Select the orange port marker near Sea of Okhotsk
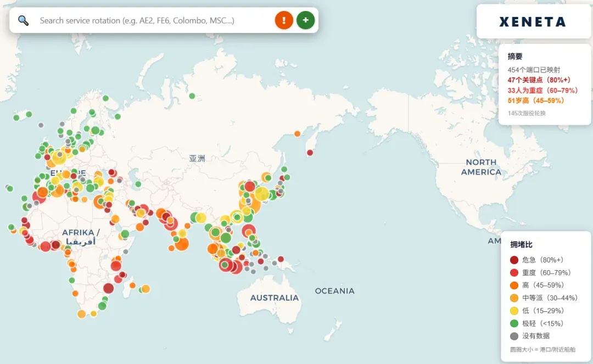 tap(297, 134)
